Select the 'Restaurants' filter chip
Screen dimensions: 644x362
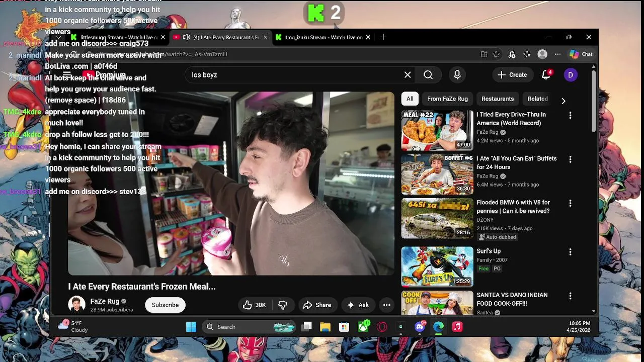[x=498, y=99]
